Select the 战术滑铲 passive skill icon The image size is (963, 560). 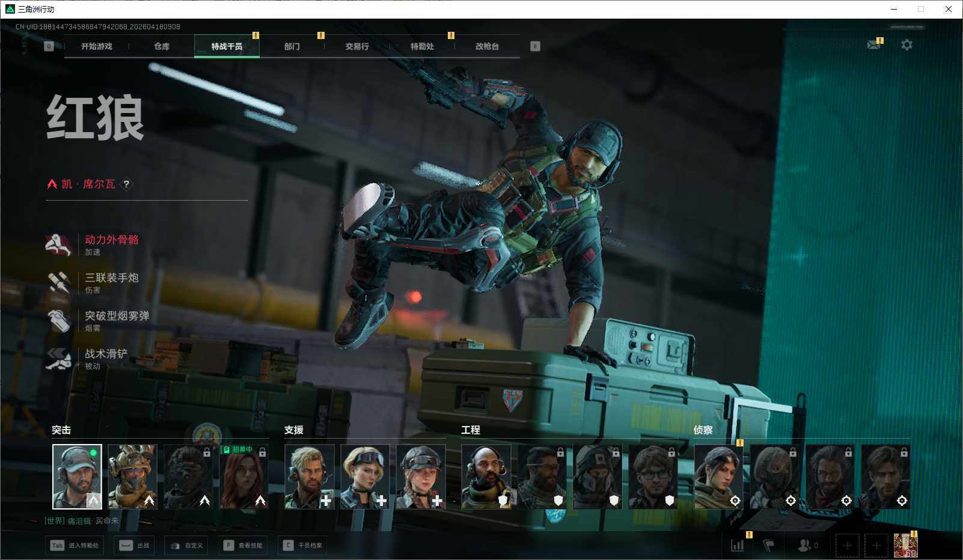[58, 358]
